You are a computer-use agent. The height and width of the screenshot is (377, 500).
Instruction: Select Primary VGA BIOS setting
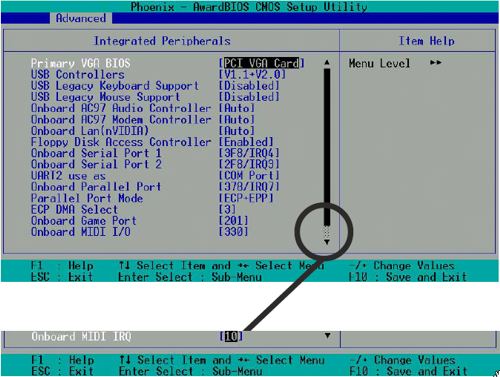[x=80, y=63]
